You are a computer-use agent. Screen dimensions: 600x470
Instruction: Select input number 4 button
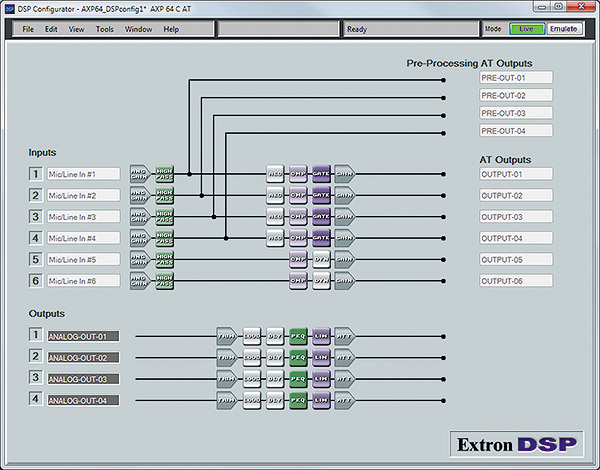coord(36,238)
